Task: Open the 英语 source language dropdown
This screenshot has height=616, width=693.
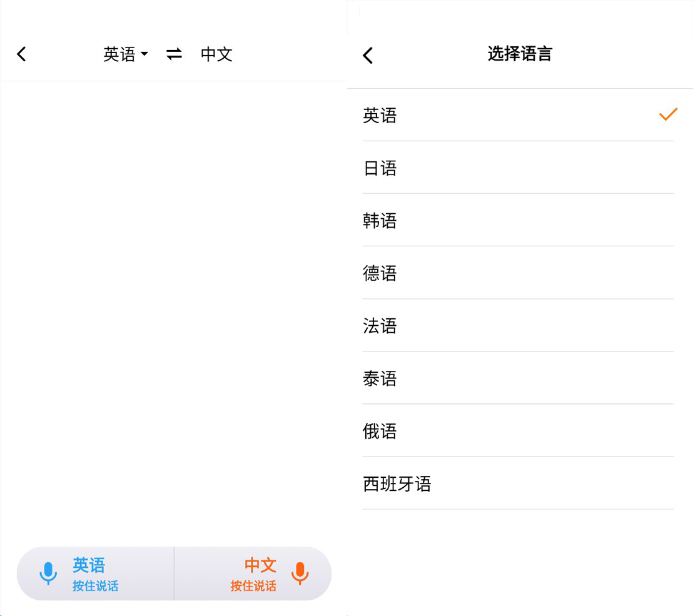Action: (x=121, y=54)
